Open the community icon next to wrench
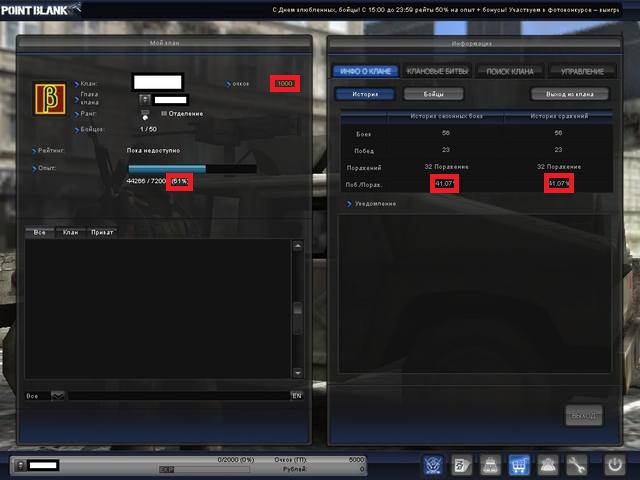The height and width of the screenshot is (480, 640). tap(547, 464)
